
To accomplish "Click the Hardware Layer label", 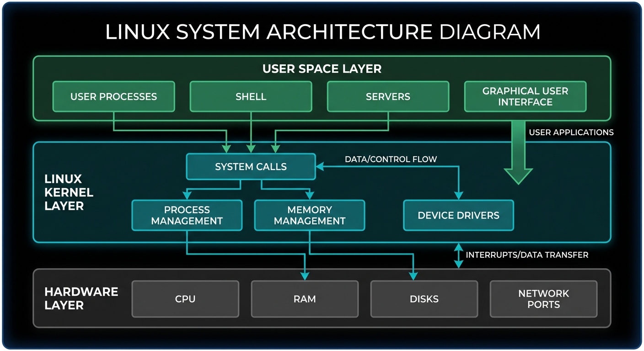I will [81, 298].
